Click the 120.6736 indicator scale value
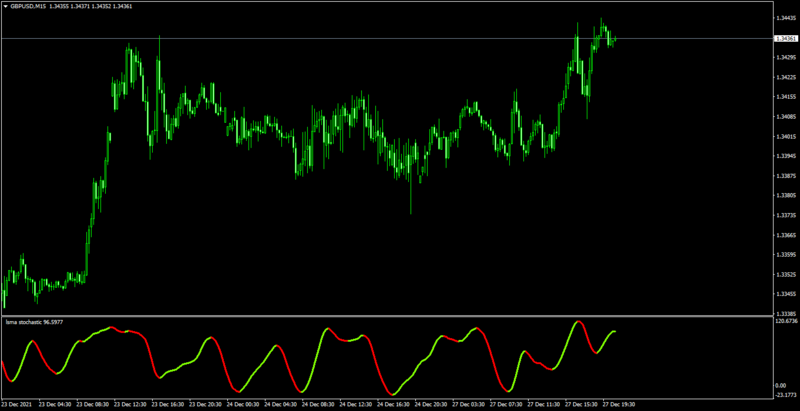Viewport: 800px width, 411px height. coord(786,321)
